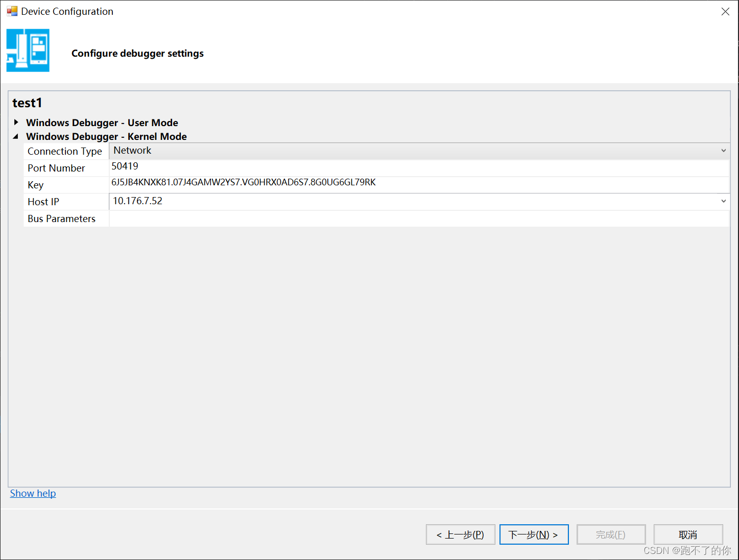The height and width of the screenshot is (560, 739).
Task: Open the Host IP dropdown arrow
Action: (x=723, y=201)
